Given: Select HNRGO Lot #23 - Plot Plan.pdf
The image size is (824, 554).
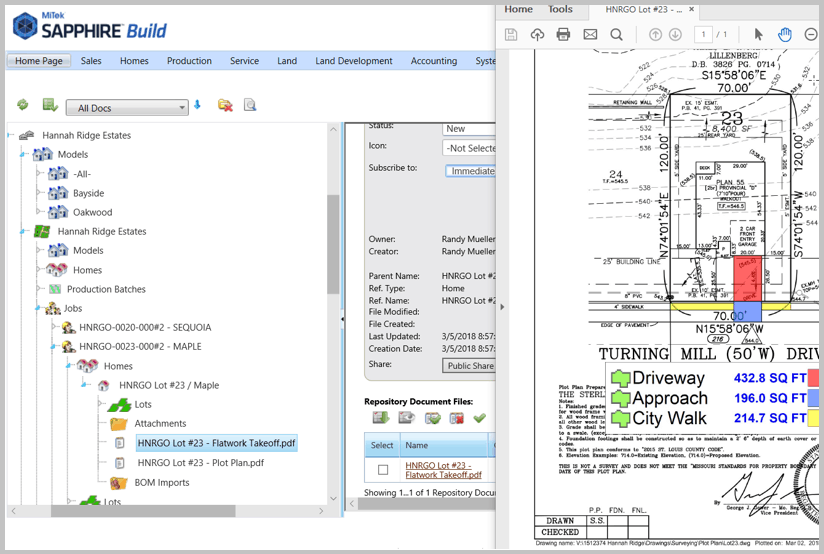Looking at the screenshot, I should (201, 463).
